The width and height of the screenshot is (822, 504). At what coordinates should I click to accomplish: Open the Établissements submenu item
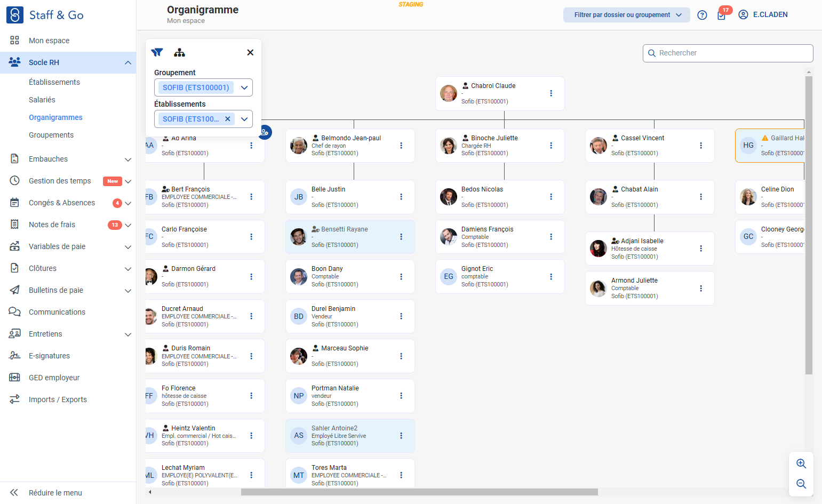(54, 82)
